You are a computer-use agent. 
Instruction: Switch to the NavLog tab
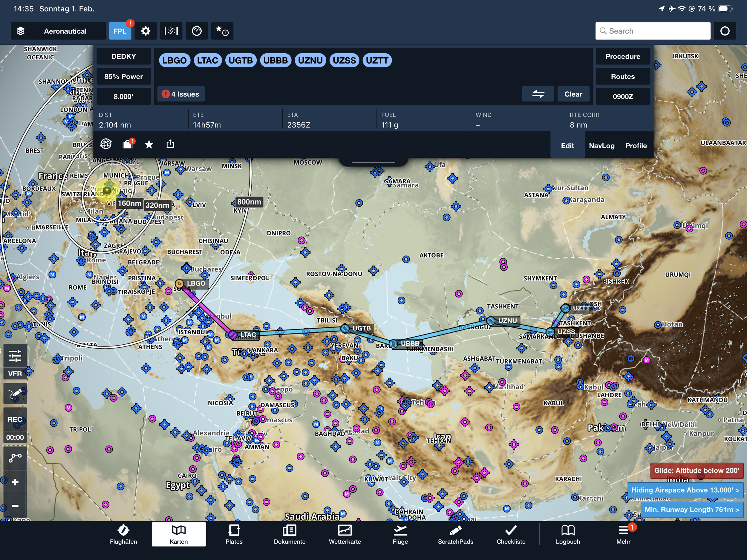601,146
